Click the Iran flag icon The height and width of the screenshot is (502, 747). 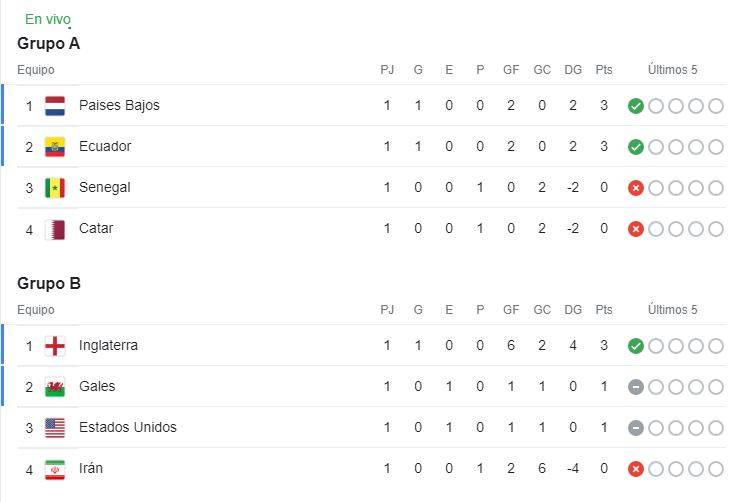(x=55, y=469)
